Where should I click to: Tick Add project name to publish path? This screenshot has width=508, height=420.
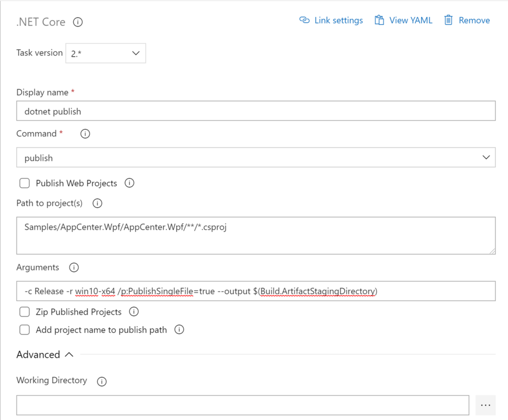click(25, 330)
